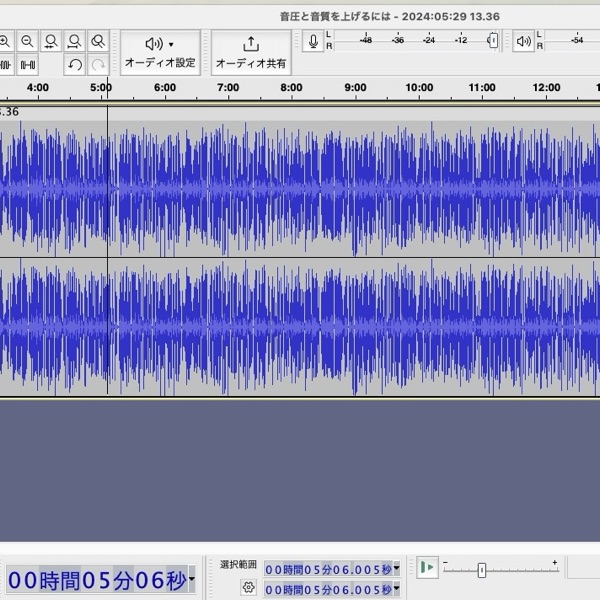Click the playback speed slider handle
The height and width of the screenshot is (600, 600).
pyautogui.click(x=481, y=569)
